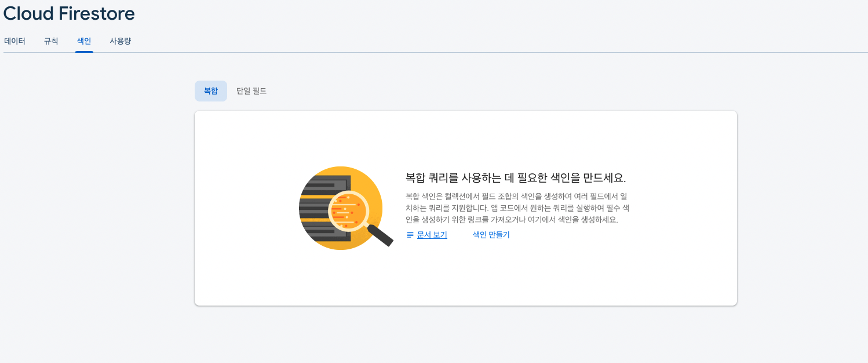Click the document icon beside 문서 보기
Screen dimensions: 868x363
(x=410, y=235)
